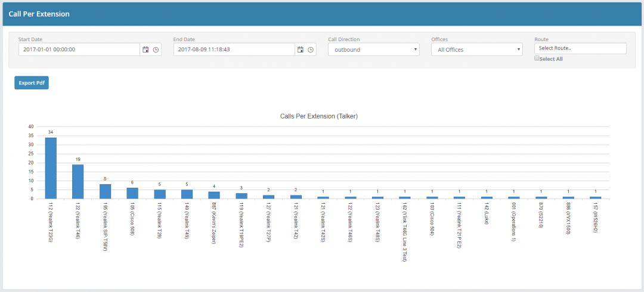Image resolution: width=644 pixels, height=292 pixels.
Task: Click the '8' value label above the 195 bar
Action: point(105,179)
